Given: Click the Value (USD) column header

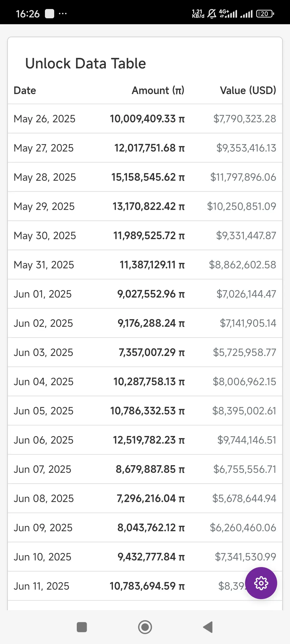Looking at the screenshot, I should pyautogui.click(x=248, y=90).
